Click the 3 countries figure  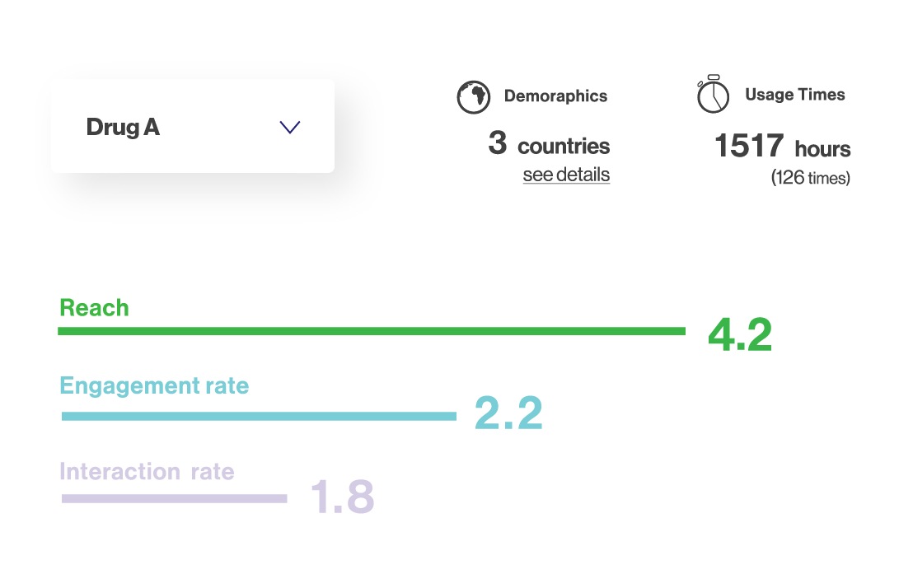coord(549,144)
